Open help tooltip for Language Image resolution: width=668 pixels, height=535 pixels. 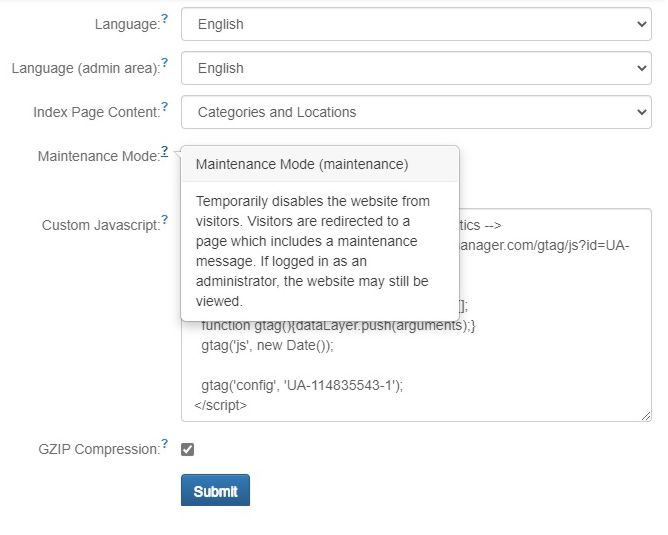click(164, 19)
